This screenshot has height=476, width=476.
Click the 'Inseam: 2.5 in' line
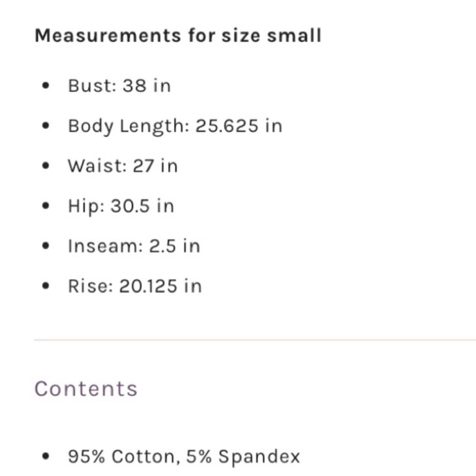tap(134, 246)
